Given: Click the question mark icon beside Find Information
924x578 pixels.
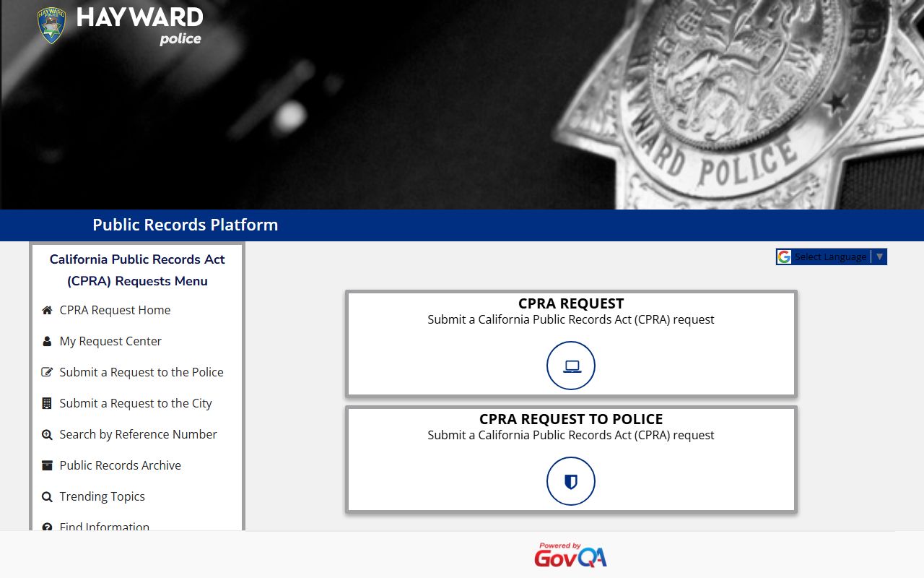Looking at the screenshot, I should [47, 527].
